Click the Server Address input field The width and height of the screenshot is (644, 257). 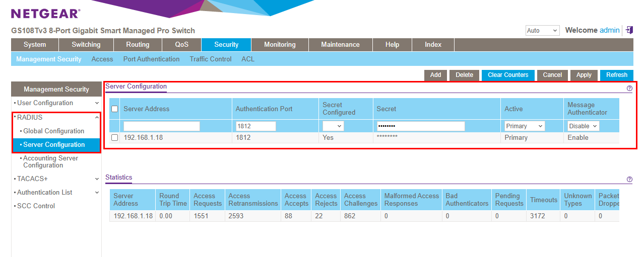(x=162, y=126)
